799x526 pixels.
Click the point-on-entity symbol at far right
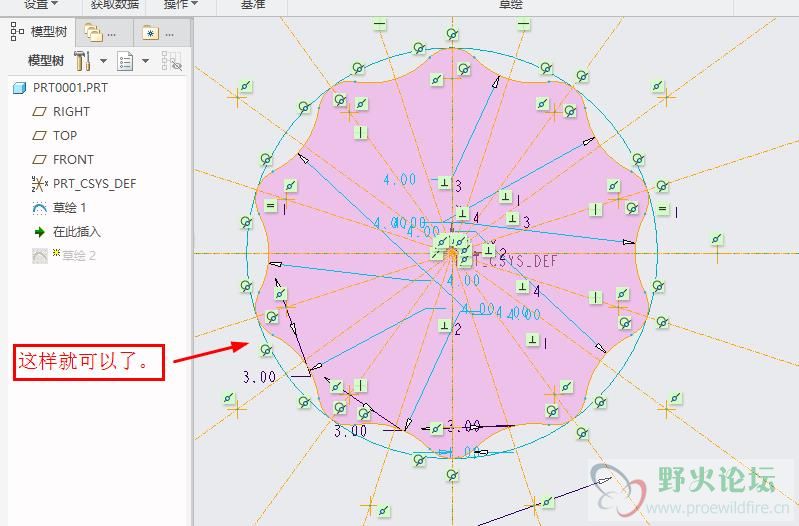717,239
